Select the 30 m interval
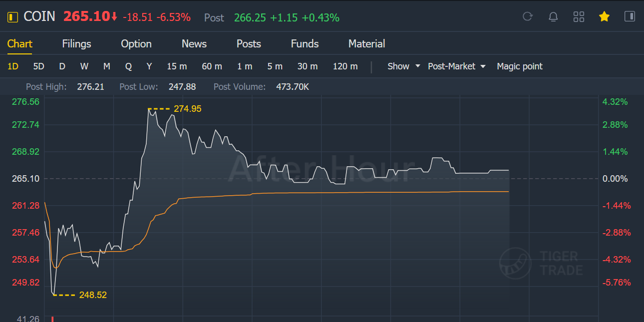 pyautogui.click(x=308, y=66)
